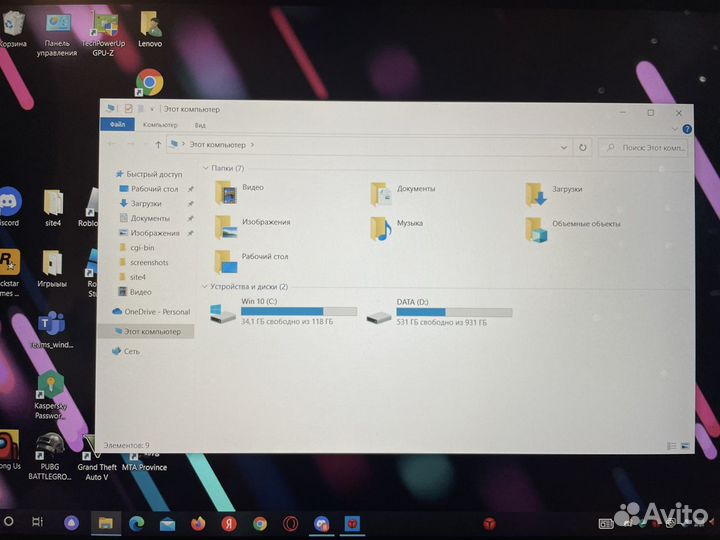
Task: Click C: drive usage bar
Action: (299, 311)
